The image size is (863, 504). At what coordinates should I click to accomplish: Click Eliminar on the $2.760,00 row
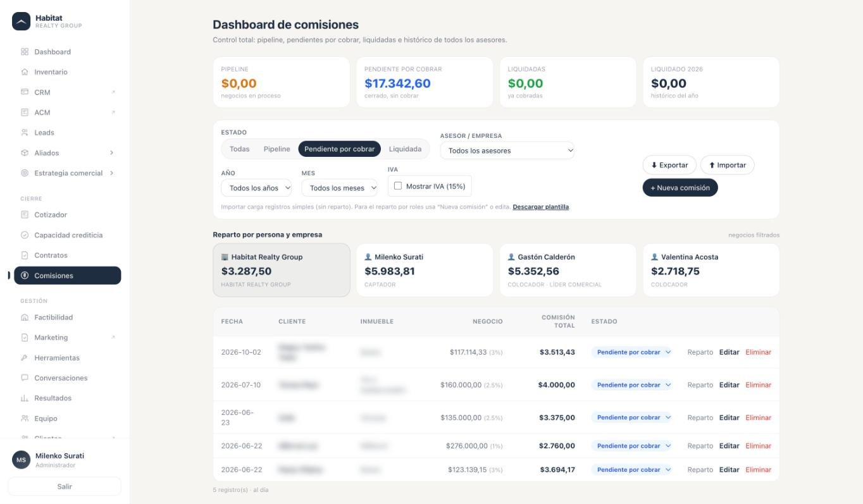pos(759,446)
